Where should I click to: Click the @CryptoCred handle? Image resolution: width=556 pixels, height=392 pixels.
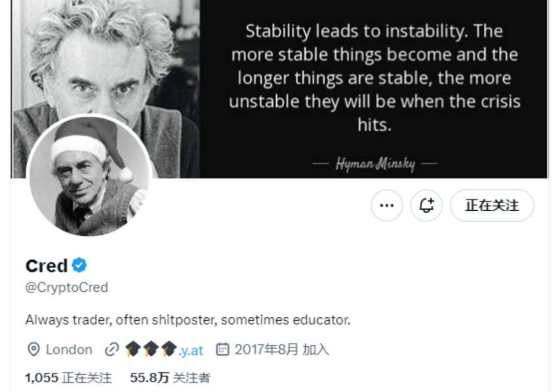pyautogui.click(x=67, y=287)
